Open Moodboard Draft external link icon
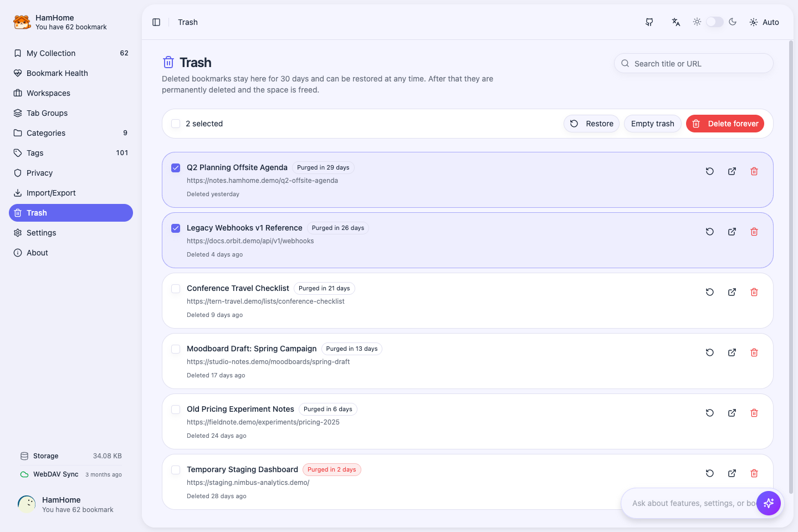Viewport: 798px width, 532px height. (732, 352)
